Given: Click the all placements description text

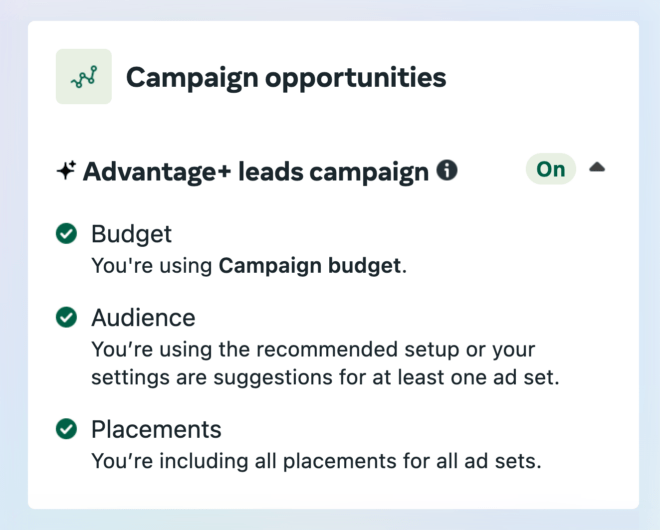Looking at the screenshot, I should click(x=316, y=461).
